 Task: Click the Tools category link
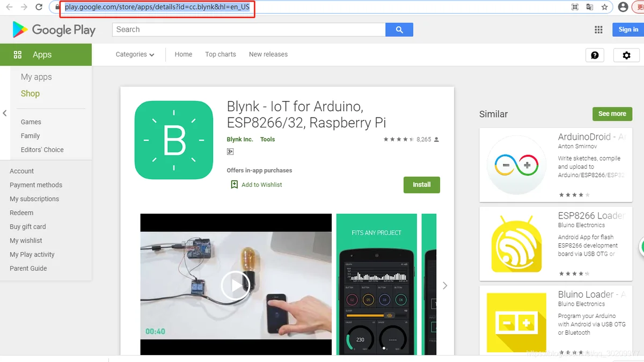[268, 139]
